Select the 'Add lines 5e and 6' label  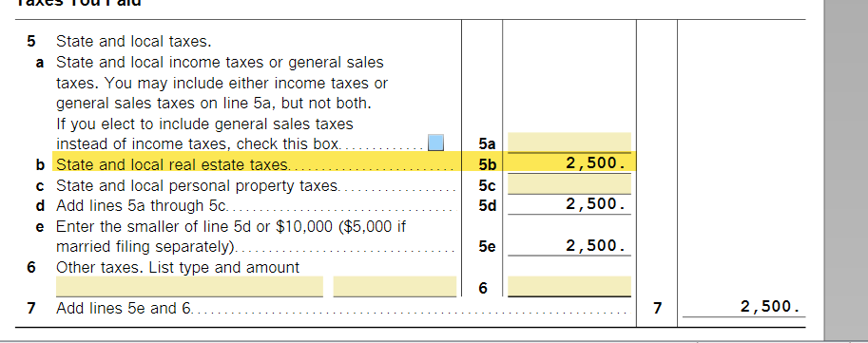(124, 308)
